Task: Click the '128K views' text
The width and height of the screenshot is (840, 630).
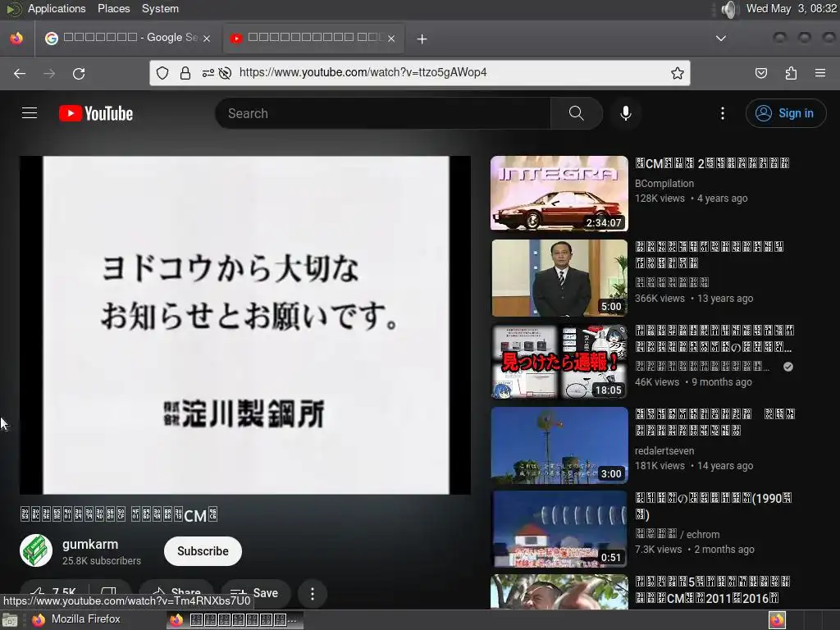Action: click(x=660, y=199)
